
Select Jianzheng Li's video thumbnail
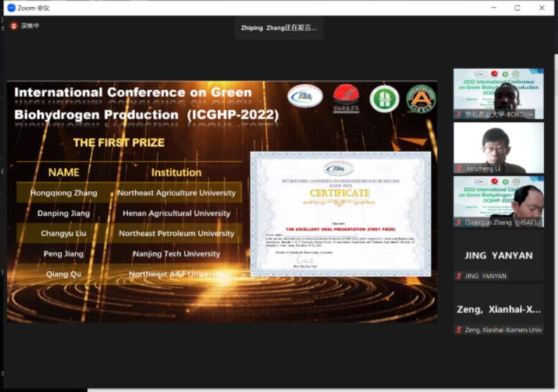pos(498,148)
